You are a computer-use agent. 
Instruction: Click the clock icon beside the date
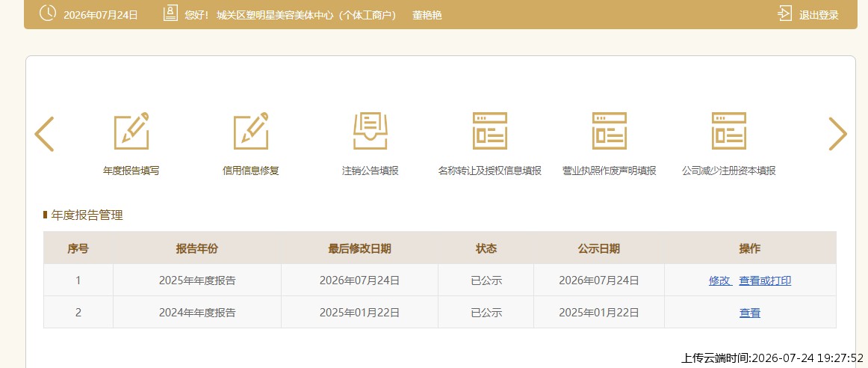coord(48,13)
